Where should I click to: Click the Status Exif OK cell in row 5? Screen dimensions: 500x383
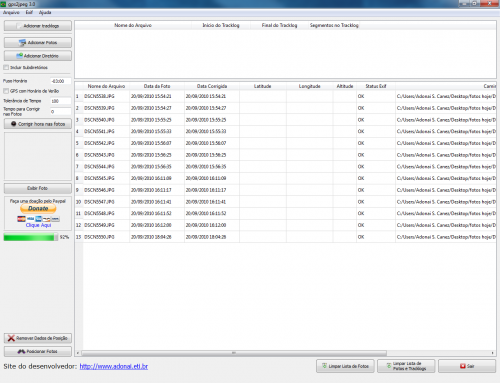pyautogui.click(x=376, y=143)
